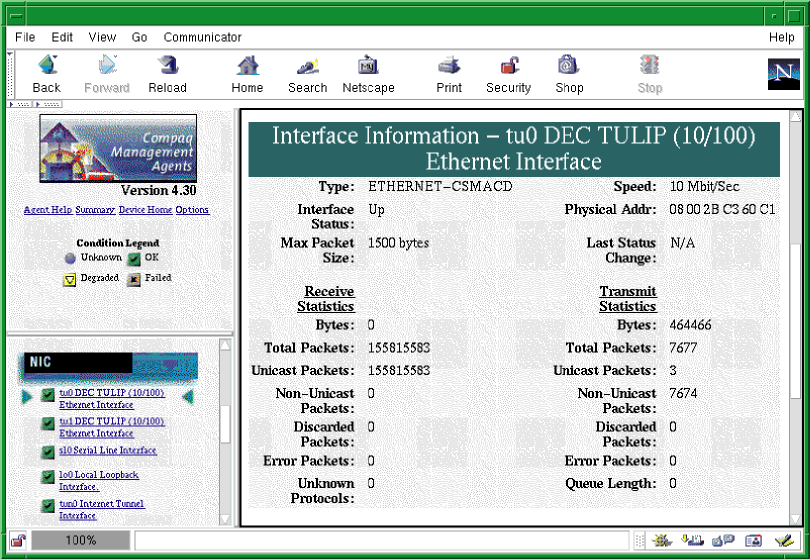Click green OK status box beside tu1 DEC TULIP
The height and width of the screenshot is (559, 810).
48,424
